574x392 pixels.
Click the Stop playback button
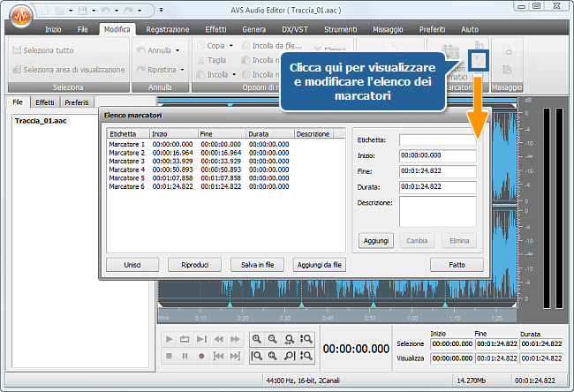point(169,356)
